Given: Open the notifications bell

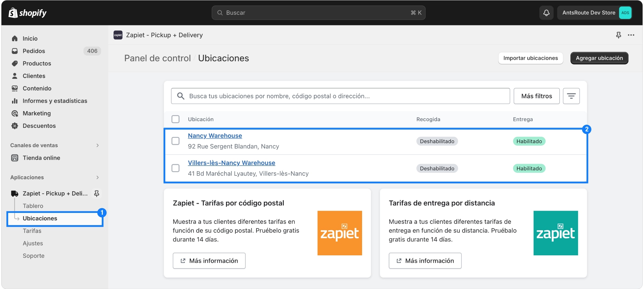Looking at the screenshot, I should (546, 13).
